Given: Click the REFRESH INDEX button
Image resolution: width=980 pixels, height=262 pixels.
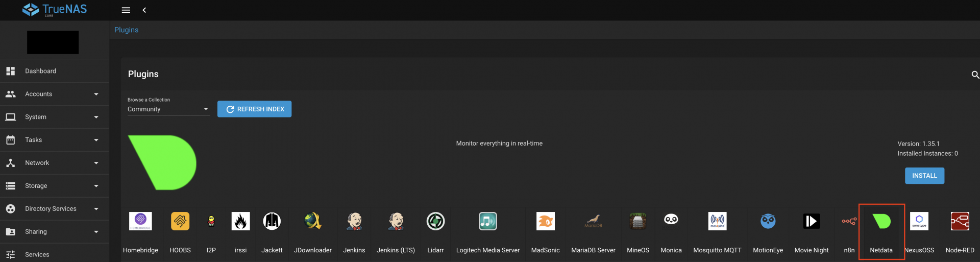Looking at the screenshot, I should click(x=254, y=109).
